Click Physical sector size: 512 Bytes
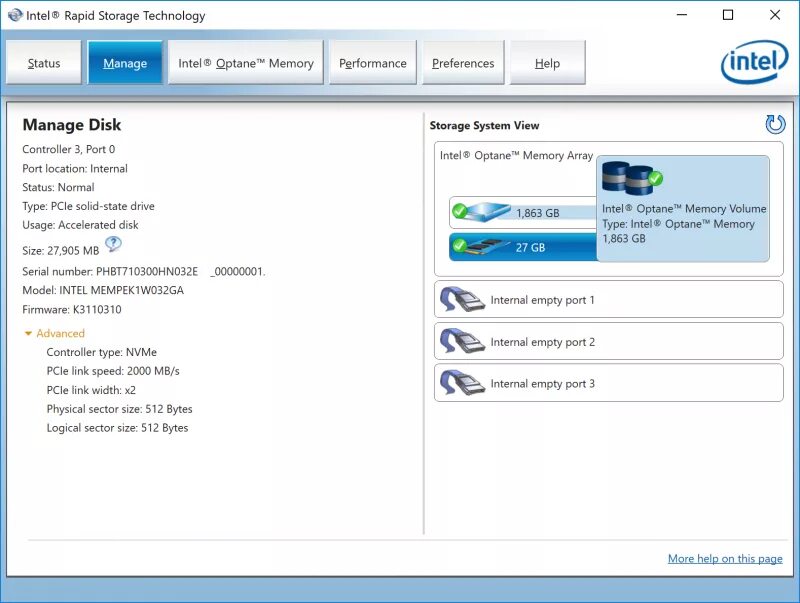Viewport: 800px width, 603px height. (119, 409)
